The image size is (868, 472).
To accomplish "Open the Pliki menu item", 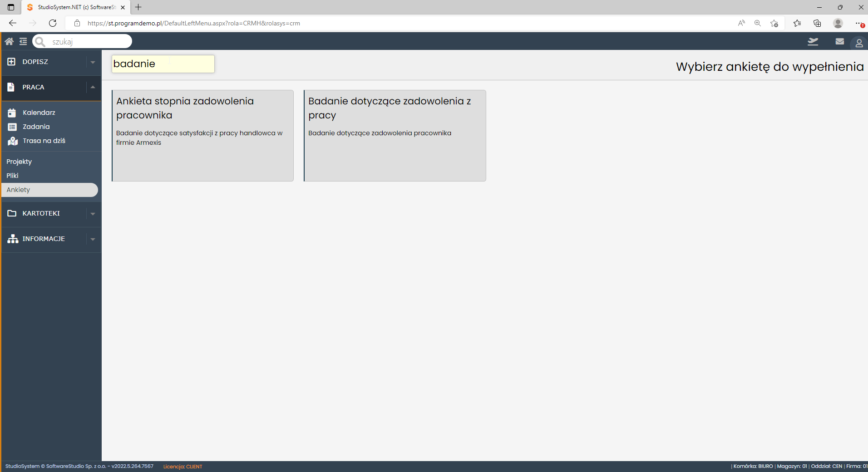I will [12, 176].
